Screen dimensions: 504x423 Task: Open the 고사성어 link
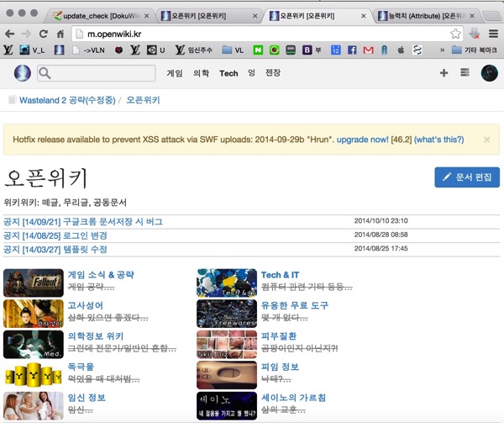(x=85, y=305)
